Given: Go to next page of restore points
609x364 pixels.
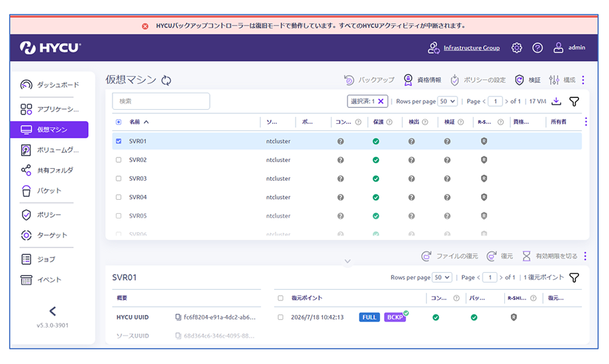Looking at the screenshot, I should pyautogui.click(x=501, y=277).
